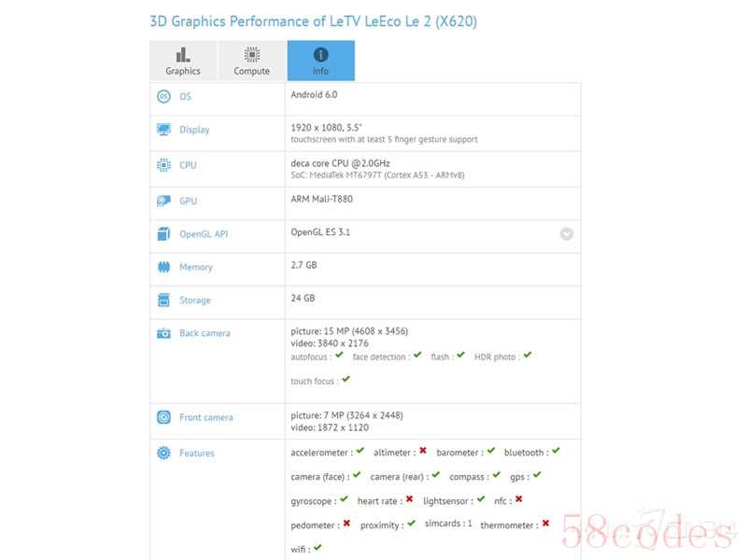Click the touch focus check mark
The image size is (747, 560).
point(345,379)
